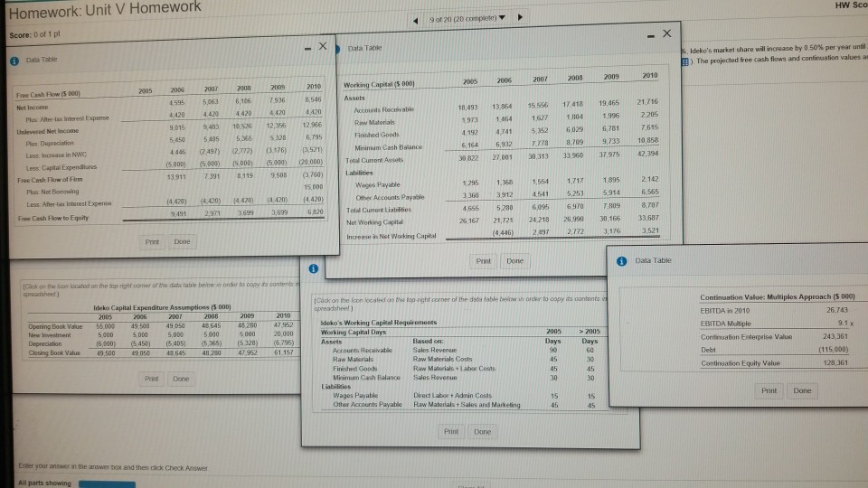Print the Continuation Value data table
This screenshot has height=488, width=868.
coord(769,390)
